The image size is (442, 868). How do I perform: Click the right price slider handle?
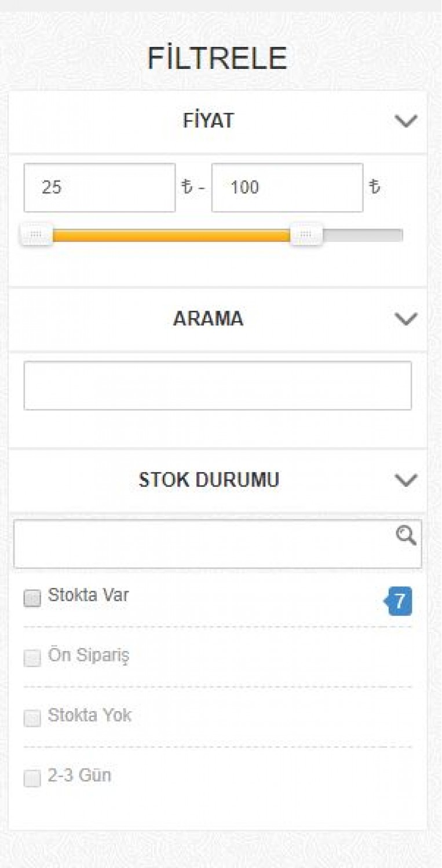click(306, 235)
